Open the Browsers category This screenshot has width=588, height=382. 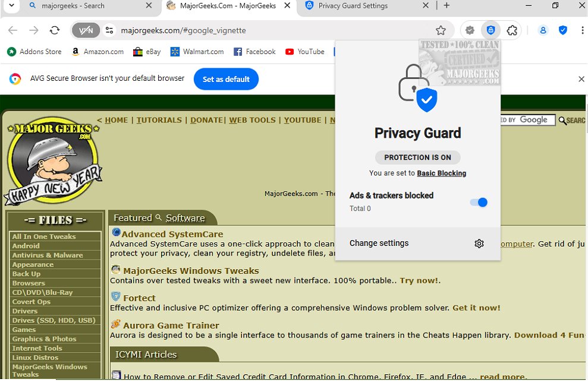[x=55, y=283]
